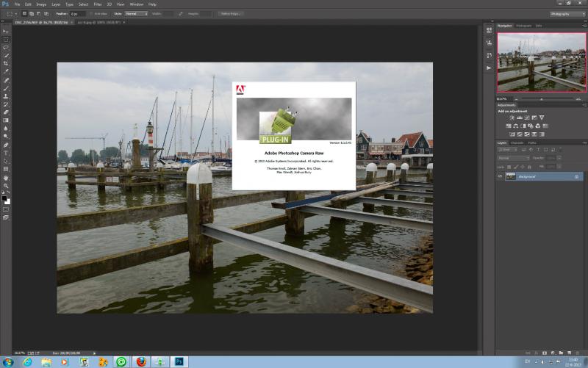Add a Hue/Saturation adjustment

tap(509, 126)
